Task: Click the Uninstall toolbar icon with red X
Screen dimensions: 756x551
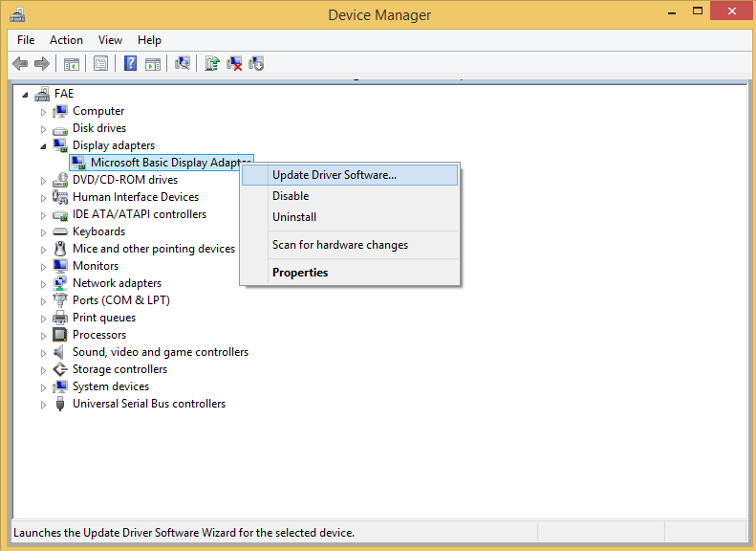Action: pos(234,63)
